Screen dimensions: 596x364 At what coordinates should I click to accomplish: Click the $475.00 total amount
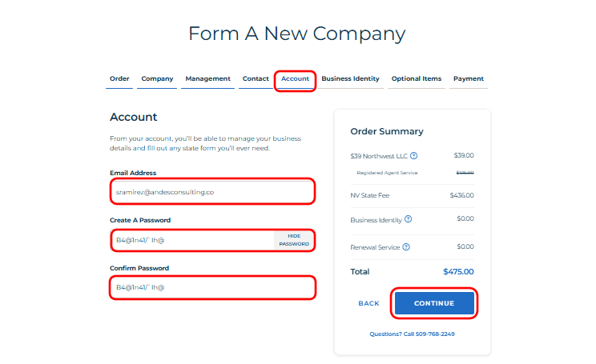(458, 272)
